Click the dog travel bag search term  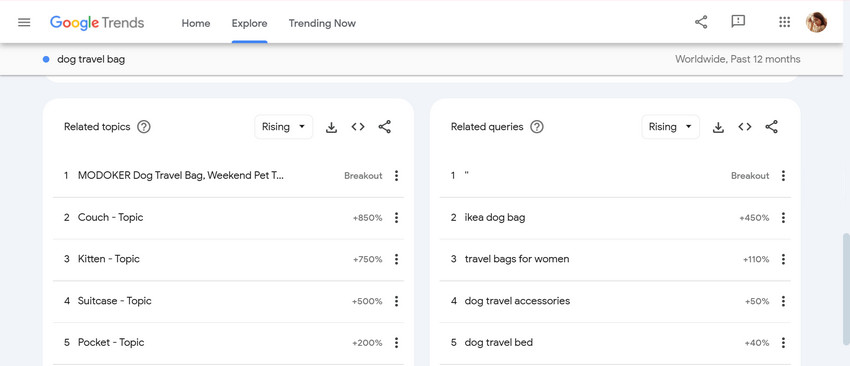point(91,60)
